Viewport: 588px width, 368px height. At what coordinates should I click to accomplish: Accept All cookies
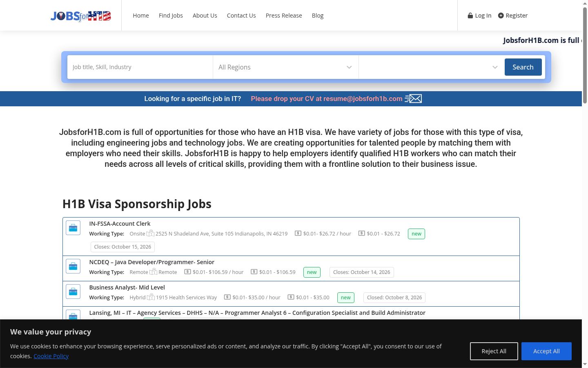click(546, 351)
